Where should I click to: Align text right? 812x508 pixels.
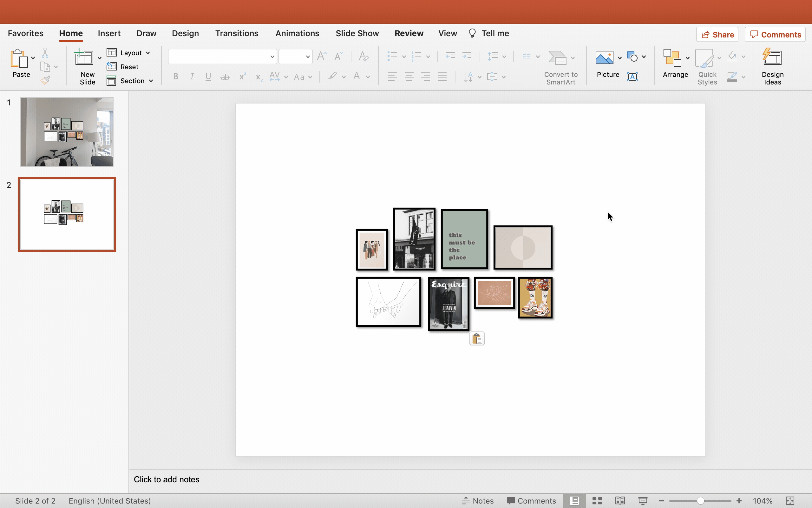[x=425, y=77]
